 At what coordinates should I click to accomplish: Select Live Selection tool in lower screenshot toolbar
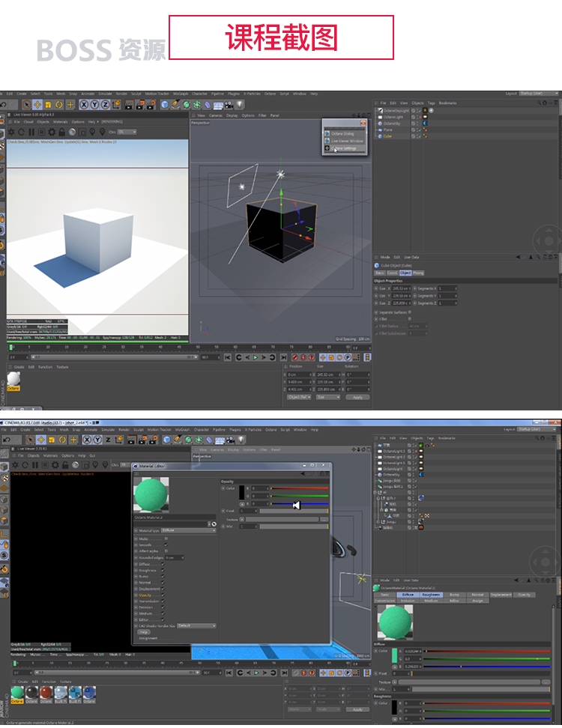coord(30,439)
